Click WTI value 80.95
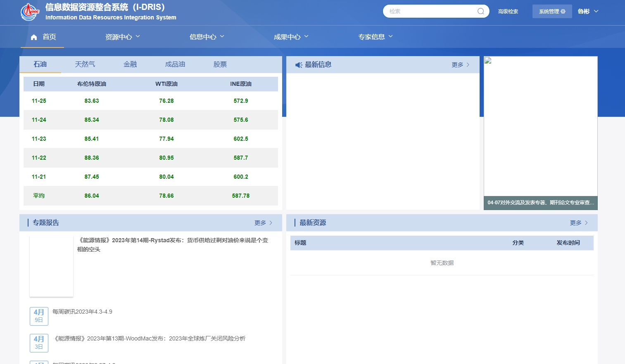This screenshot has width=625, height=364. tap(166, 158)
